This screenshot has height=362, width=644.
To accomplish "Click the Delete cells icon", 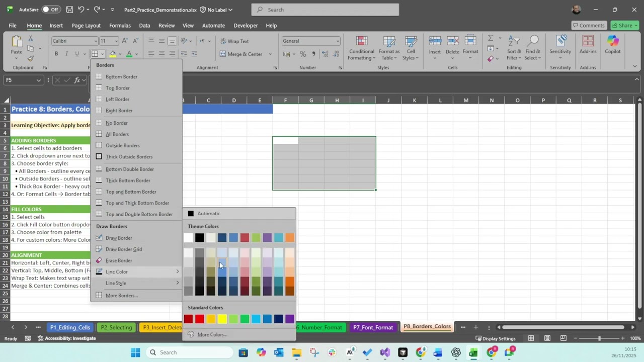I will coord(452,42).
